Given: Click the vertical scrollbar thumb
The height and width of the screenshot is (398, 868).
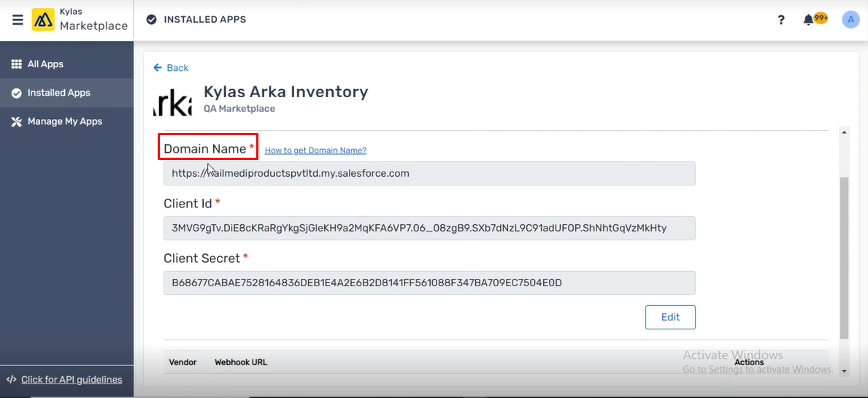Looking at the screenshot, I should (844, 258).
